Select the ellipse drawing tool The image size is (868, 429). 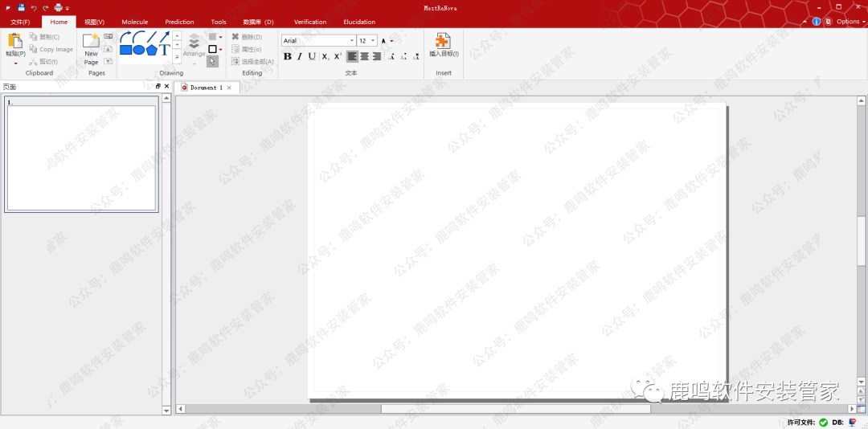pyautogui.click(x=139, y=50)
